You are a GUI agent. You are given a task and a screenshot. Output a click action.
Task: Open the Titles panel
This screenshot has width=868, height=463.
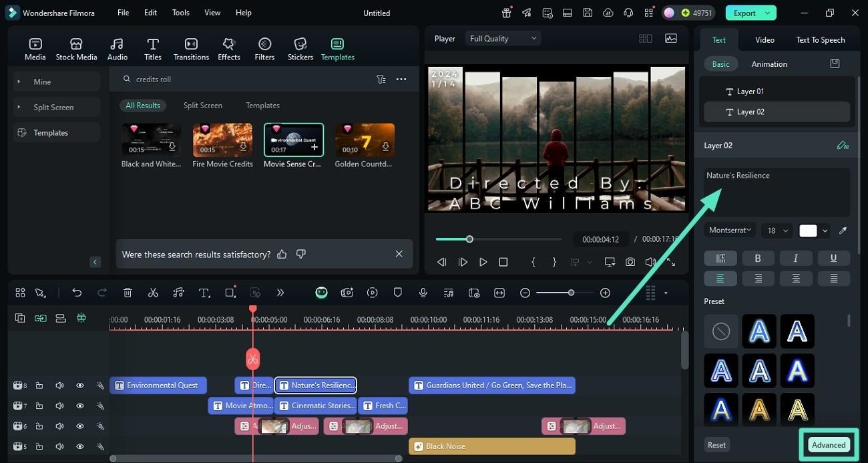153,49
